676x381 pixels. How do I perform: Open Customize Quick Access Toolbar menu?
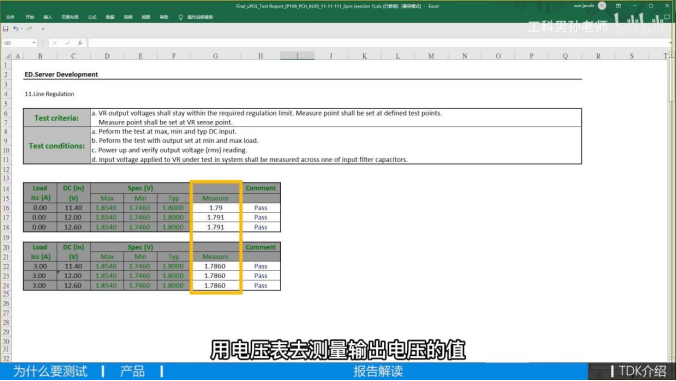[x=43, y=29]
